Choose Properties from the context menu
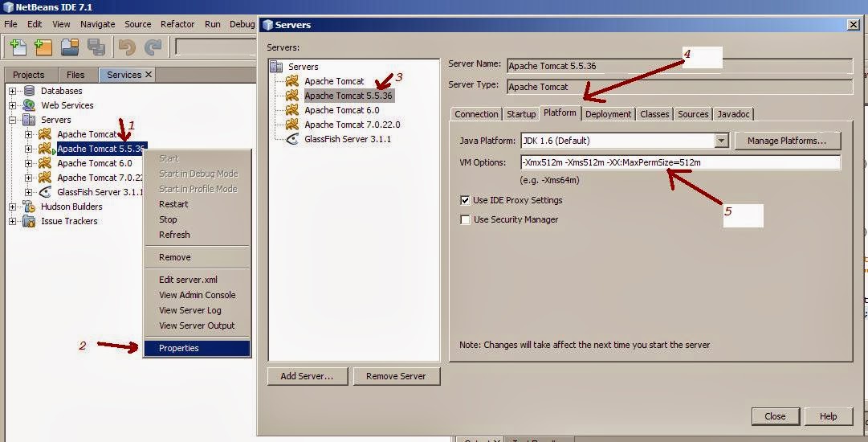Screen dimensions: 868x442 click(x=197, y=348)
